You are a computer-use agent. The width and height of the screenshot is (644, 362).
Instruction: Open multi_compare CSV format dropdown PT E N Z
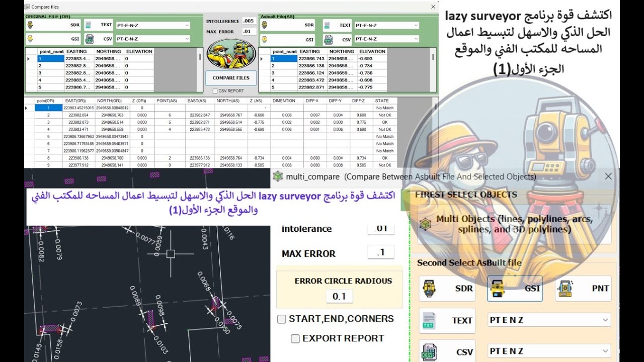click(549, 351)
